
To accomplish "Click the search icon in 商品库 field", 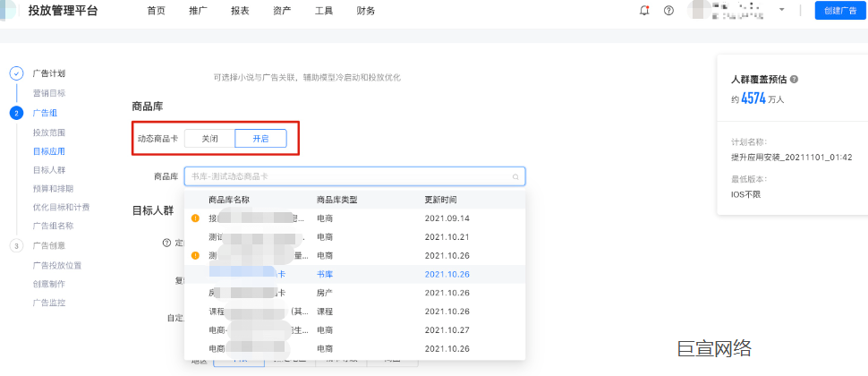I will (515, 177).
